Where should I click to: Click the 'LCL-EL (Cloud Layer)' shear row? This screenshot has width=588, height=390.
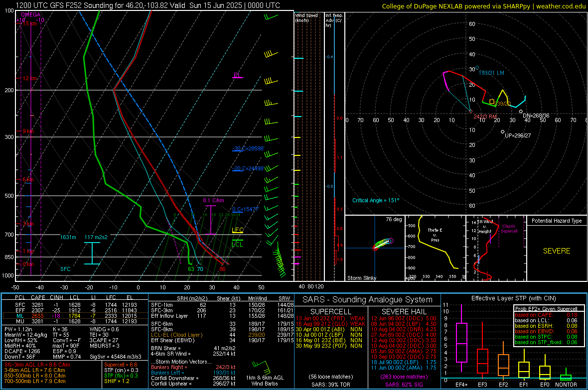click(222, 335)
